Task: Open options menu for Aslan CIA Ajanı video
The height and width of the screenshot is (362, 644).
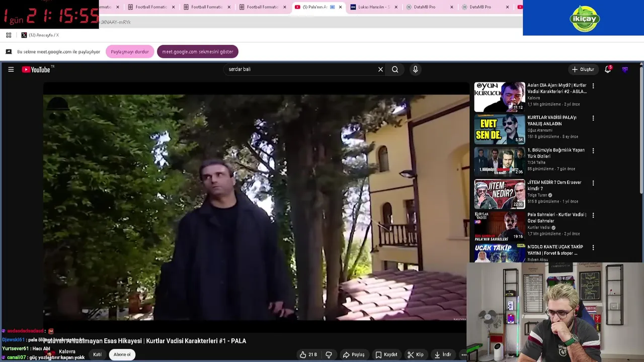Action: point(593,86)
